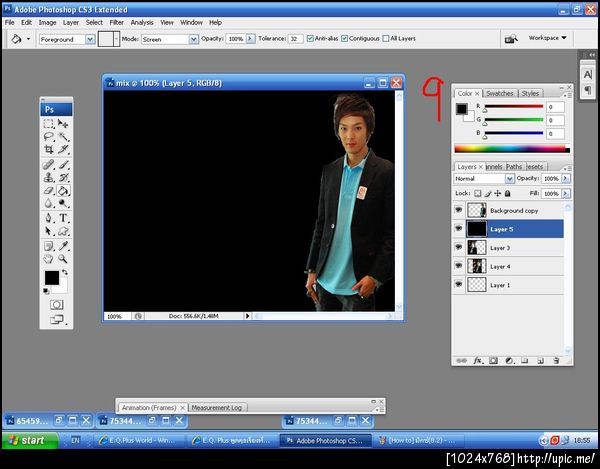Select the Healing Brush tool

49,164
